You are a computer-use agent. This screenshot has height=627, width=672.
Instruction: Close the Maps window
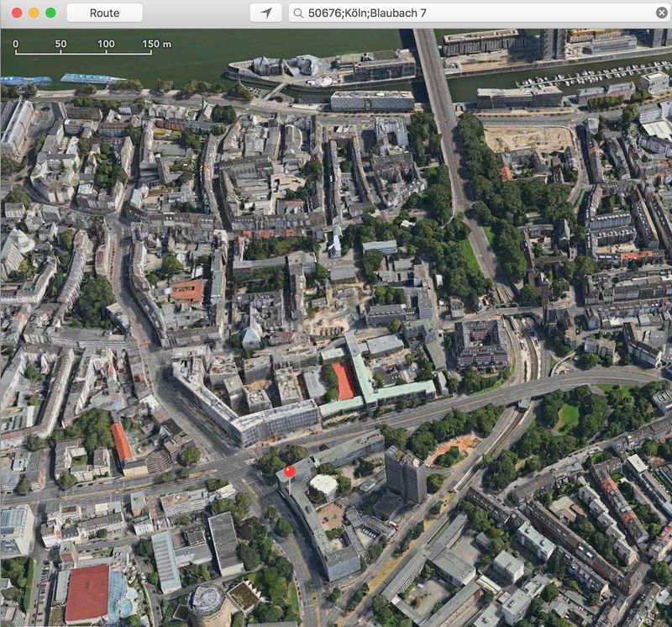[17, 13]
